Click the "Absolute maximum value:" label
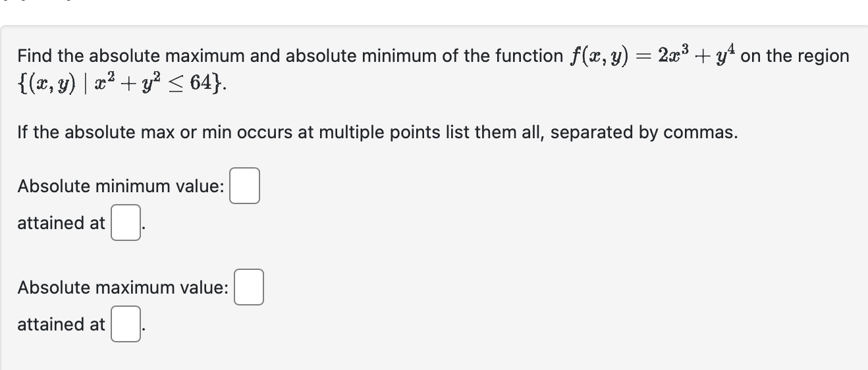 123,288
